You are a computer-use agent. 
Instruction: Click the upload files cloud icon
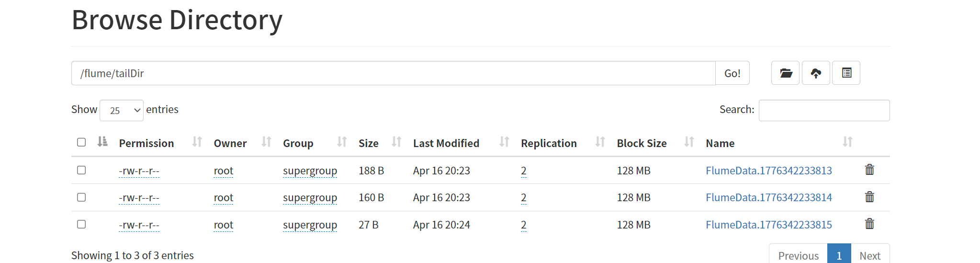click(x=816, y=73)
